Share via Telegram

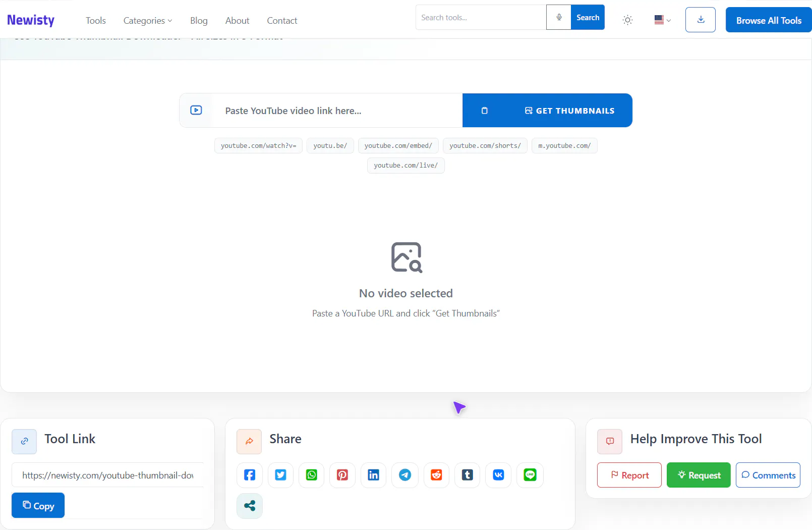(405, 475)
